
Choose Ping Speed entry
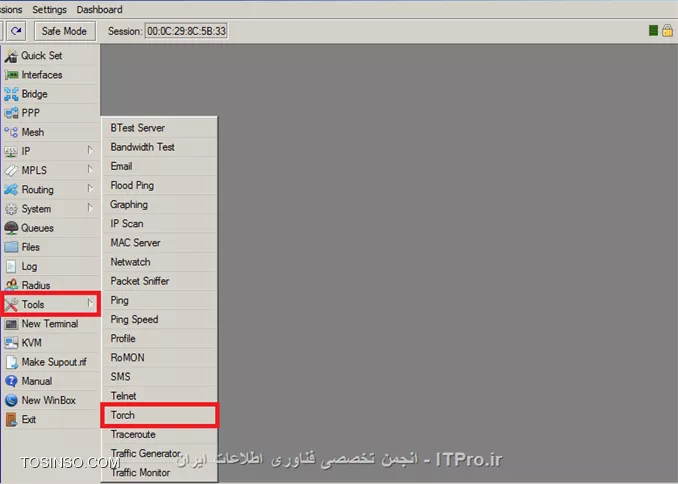pyautogui.click(x=160, y=319)
